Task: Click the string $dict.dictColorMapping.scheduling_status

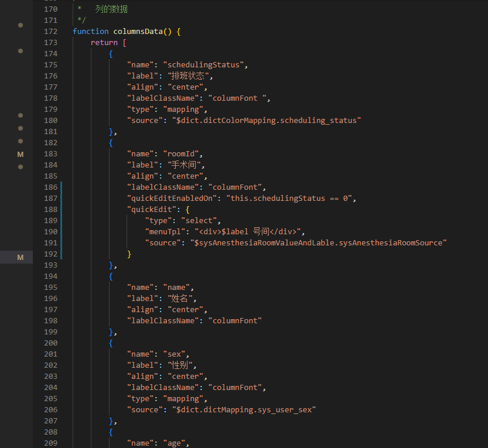Action: pos(267,121)
